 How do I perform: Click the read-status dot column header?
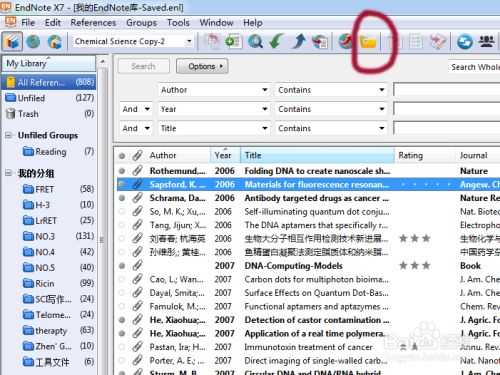[x=122, y=156]
